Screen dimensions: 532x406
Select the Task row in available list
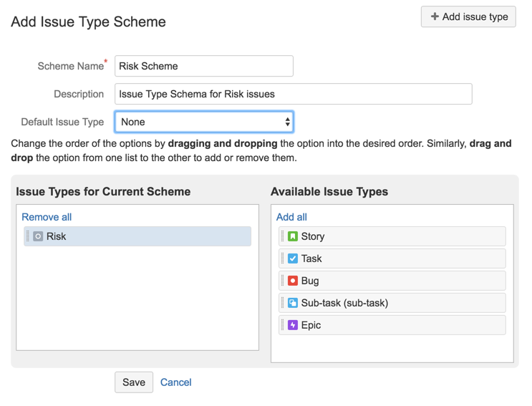click(x=394, y=258)
